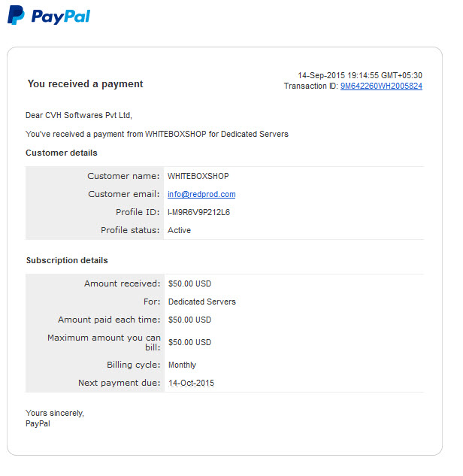Image resolution: width=463 pixels, height=476 pixels.
Task: Click the 'You received a payment' heading
Action: tap(85, 83)
